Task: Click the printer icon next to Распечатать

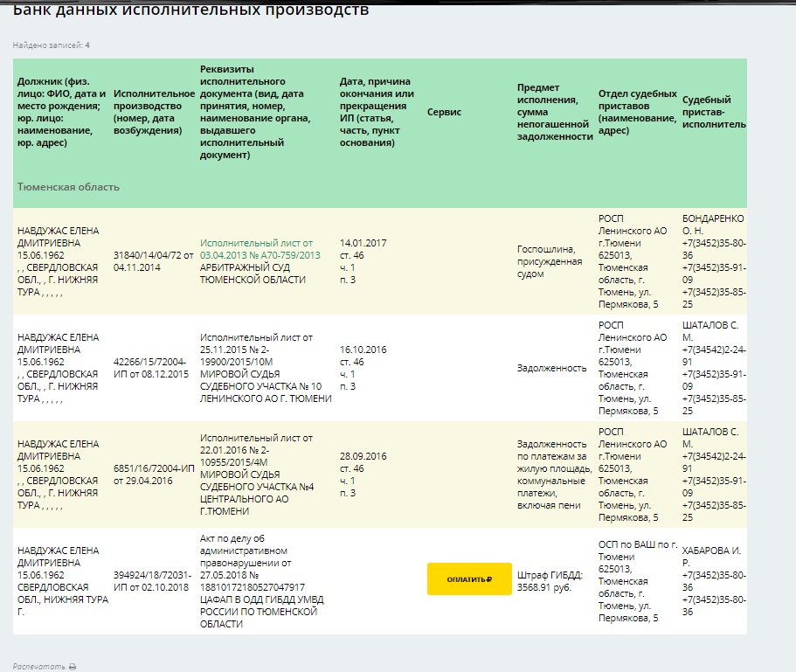Action: pos(73,667)
